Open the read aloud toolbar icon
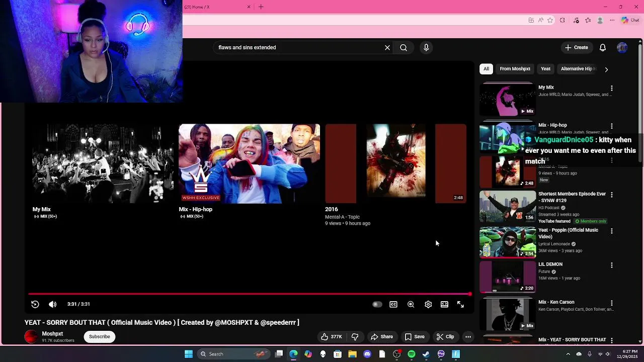Image resolution: width=644 pixels, height=362 pixels. [x=540, y=20]
